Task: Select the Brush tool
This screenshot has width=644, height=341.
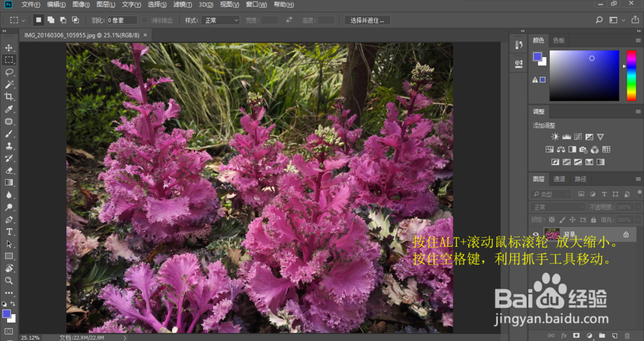Action: tap(8, 133)
